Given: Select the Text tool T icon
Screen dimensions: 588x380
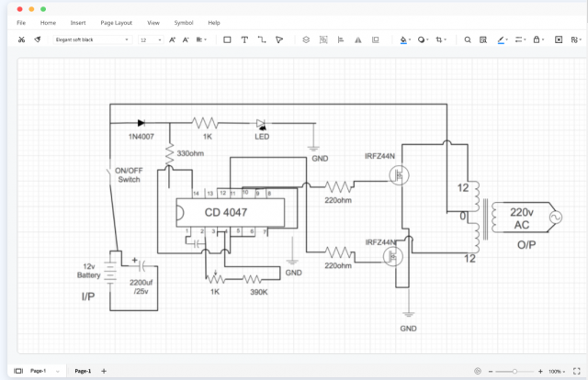Looking at the screenshot, I should click(244, 39).
